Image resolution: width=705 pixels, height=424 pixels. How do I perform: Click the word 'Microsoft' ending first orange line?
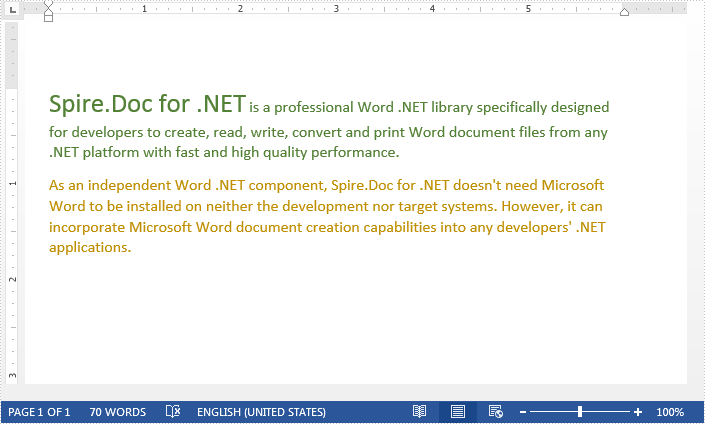tap(573, 185)
